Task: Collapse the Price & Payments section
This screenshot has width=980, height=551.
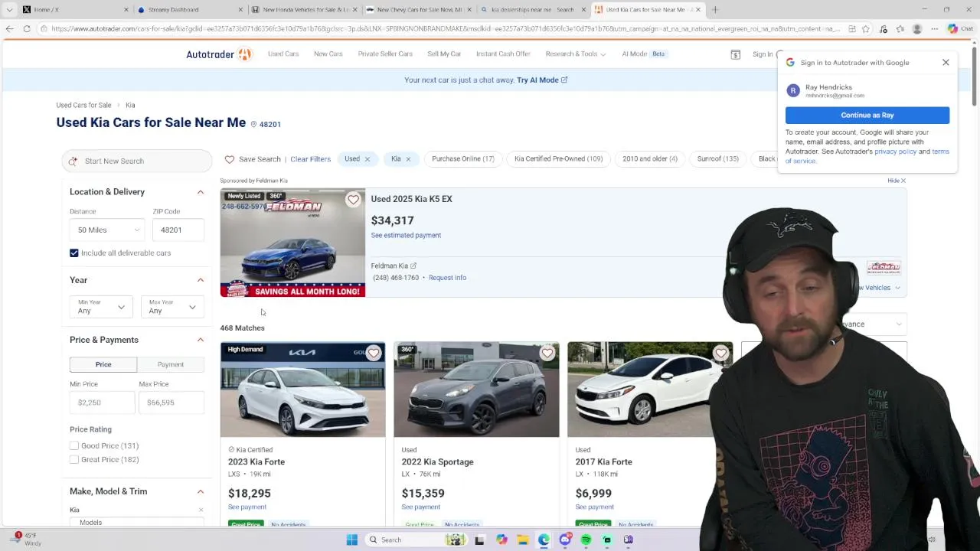Action: (x=201, y=340)
